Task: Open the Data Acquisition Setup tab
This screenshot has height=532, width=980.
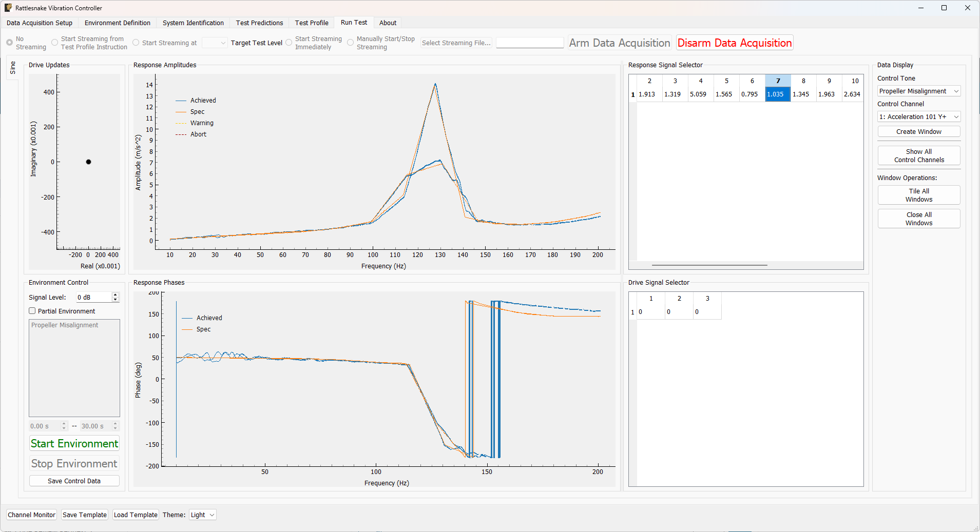Action: (x=40, y=23)
